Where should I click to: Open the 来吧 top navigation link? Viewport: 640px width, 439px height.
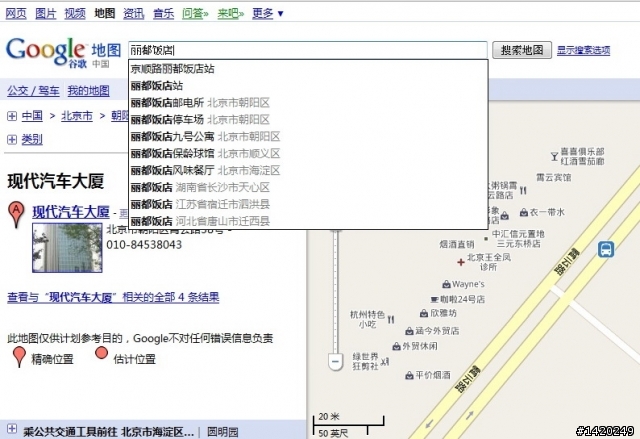pos(231,13)
